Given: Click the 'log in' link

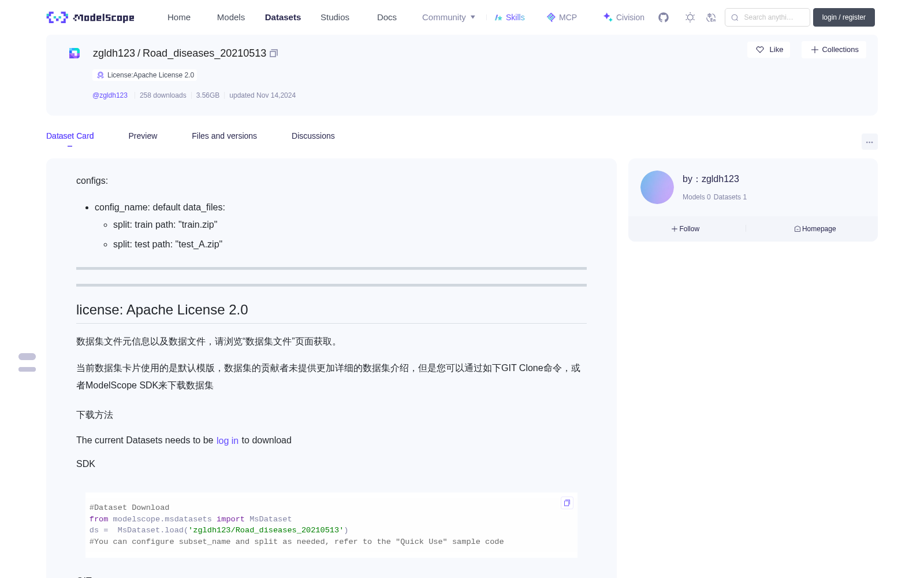Looking at the screenshot, I should tap(228, 440).
